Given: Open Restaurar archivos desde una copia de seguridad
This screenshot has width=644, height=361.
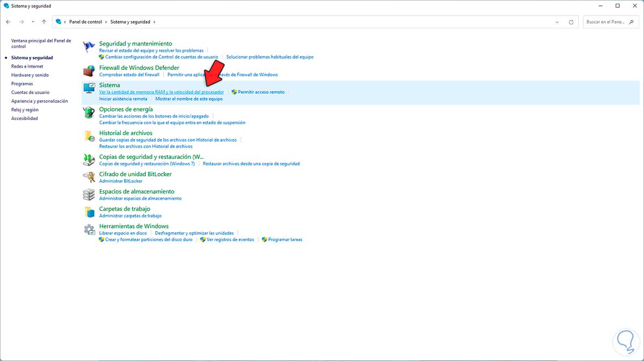Looking at the screenshot, I should tap(251, 164).
